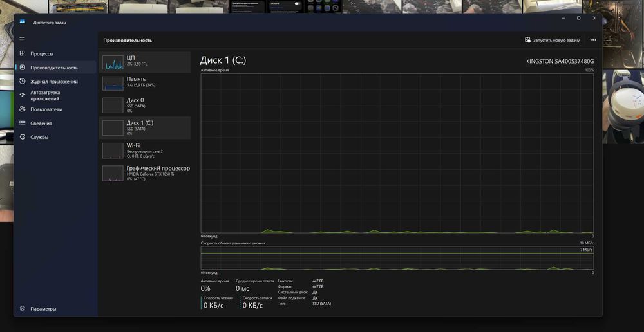This screenshot has height=332, width=644.
Task: Click the run new task icon
Action: tap(528, 41)
